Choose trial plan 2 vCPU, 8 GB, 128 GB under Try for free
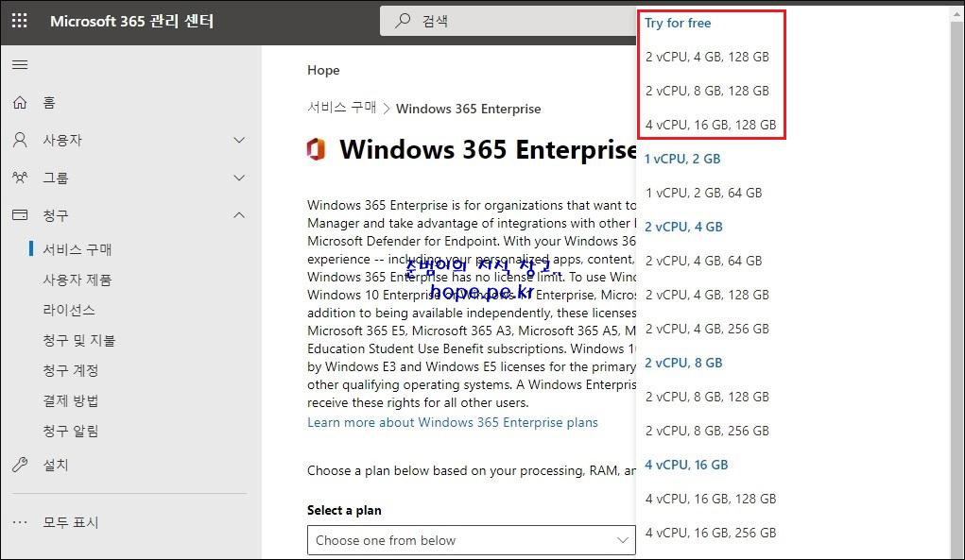965x560 pixels. [x=707, y=91]
